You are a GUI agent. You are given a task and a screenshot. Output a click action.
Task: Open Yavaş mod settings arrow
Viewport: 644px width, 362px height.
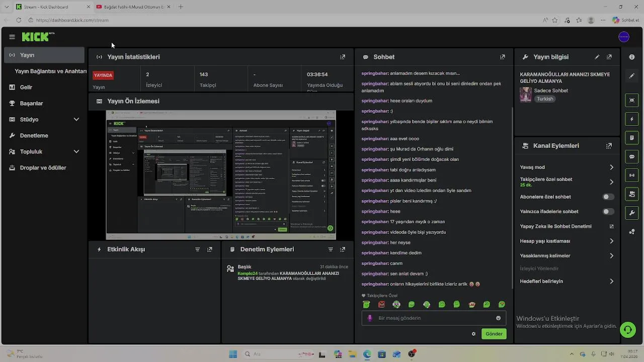tap(611, 167)
